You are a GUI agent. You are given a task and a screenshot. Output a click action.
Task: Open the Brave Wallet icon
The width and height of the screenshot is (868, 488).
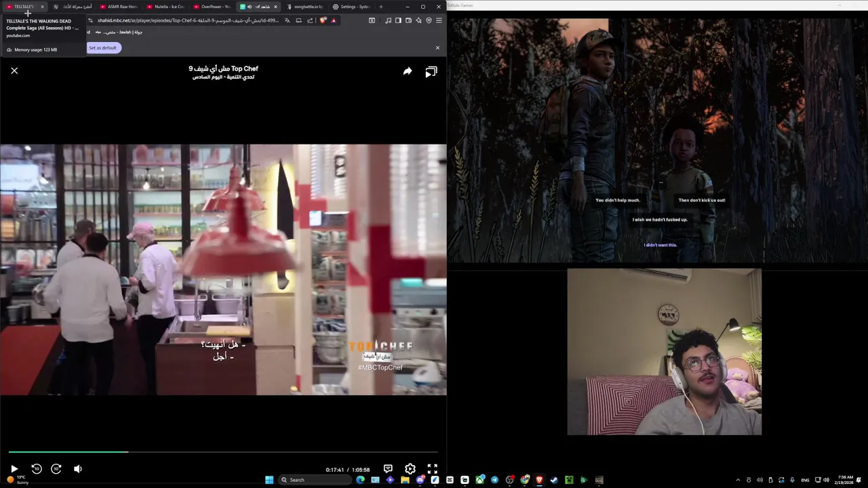coord(408,20)
